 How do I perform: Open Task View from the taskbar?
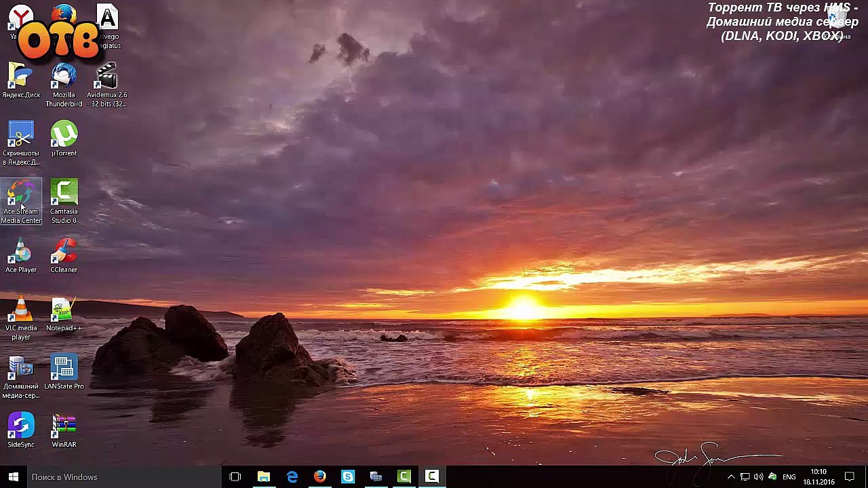click(x=235, y=477)
